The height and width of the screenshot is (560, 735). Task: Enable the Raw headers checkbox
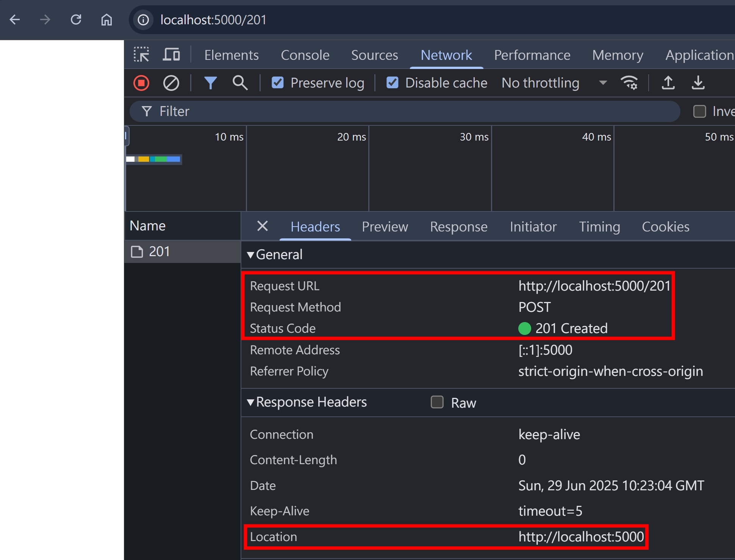tap(437, 402)
